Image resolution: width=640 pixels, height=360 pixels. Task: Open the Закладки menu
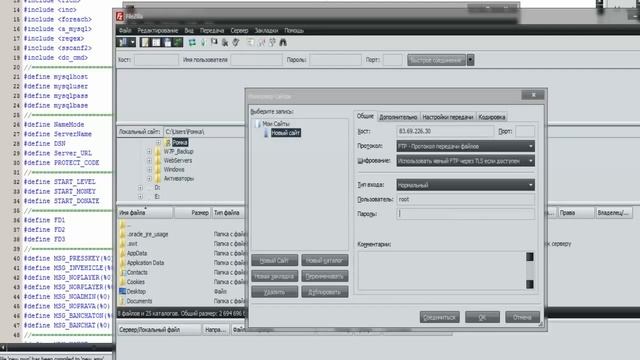pyautogui.click(x=266, y=31)
